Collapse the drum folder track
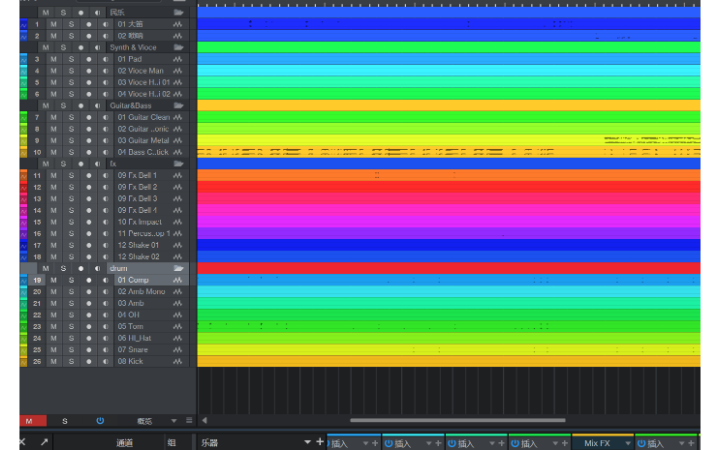The height and width of the screenshot is (450, 720). click(179, 268)
